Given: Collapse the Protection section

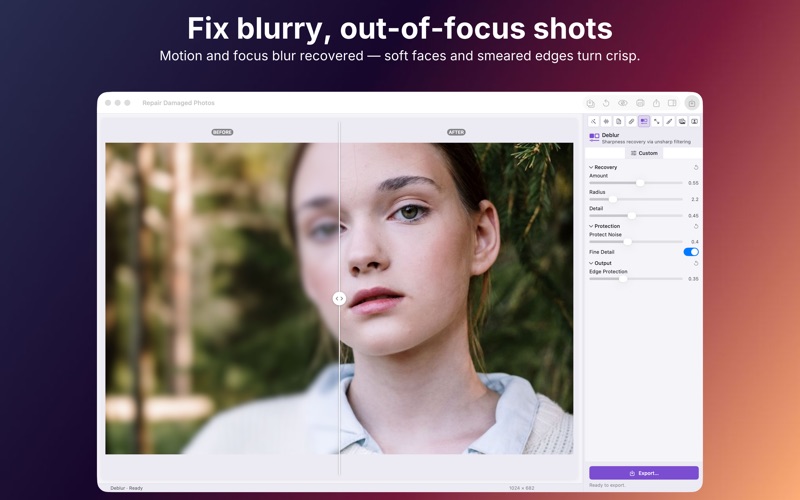Looking at the screenshot, I should 591,226.
